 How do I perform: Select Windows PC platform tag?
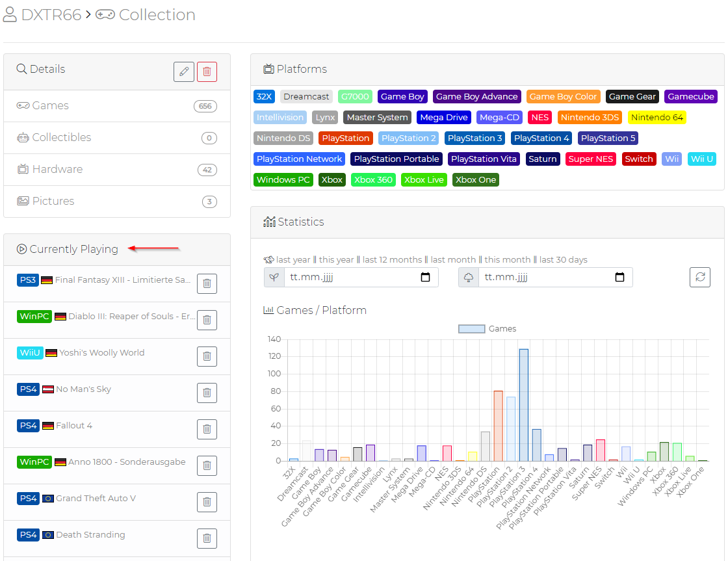click(283, 180)
